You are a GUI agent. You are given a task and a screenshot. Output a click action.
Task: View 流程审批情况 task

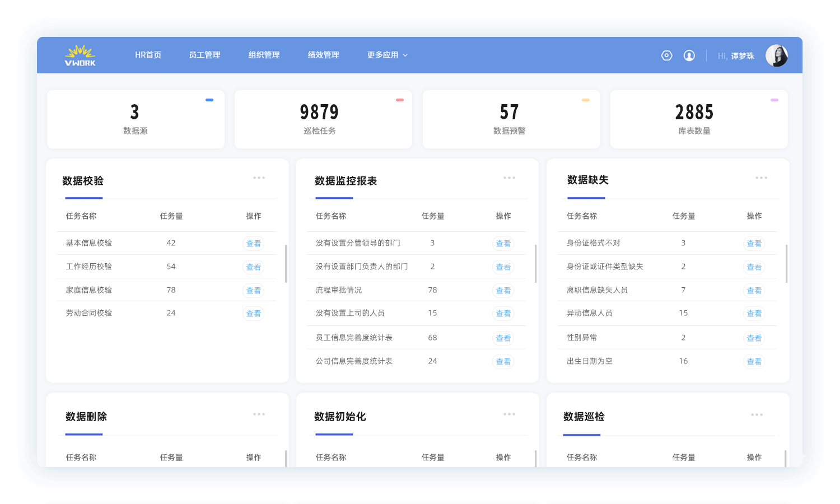(x=503, y=291)
